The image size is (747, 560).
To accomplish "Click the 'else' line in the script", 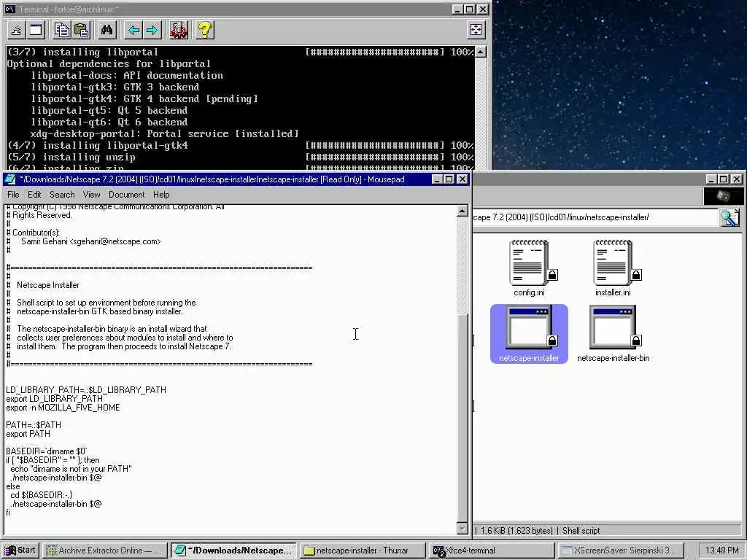I will tap(13, 486).
